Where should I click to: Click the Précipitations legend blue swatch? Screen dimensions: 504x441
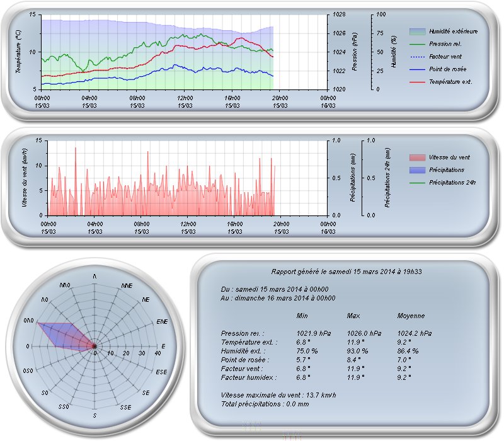[x=418, y=170]
